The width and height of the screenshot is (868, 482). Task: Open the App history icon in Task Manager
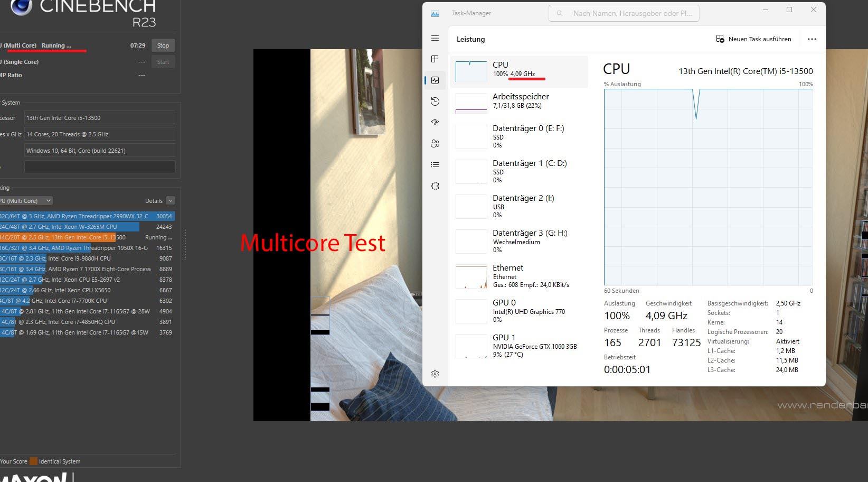pyautogui.click(x=435, y=101)
